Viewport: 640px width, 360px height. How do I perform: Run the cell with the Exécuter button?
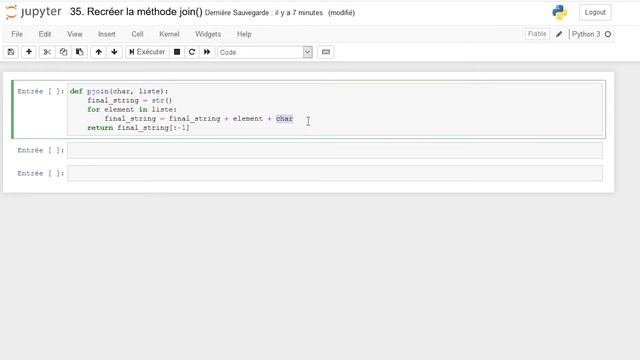click(x=147, y=52)
